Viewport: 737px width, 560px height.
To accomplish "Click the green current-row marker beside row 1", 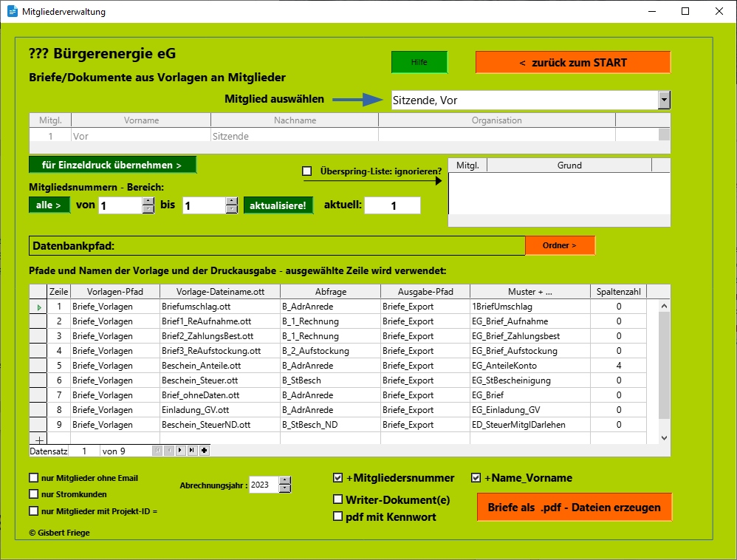I will (x=38, y=307).
